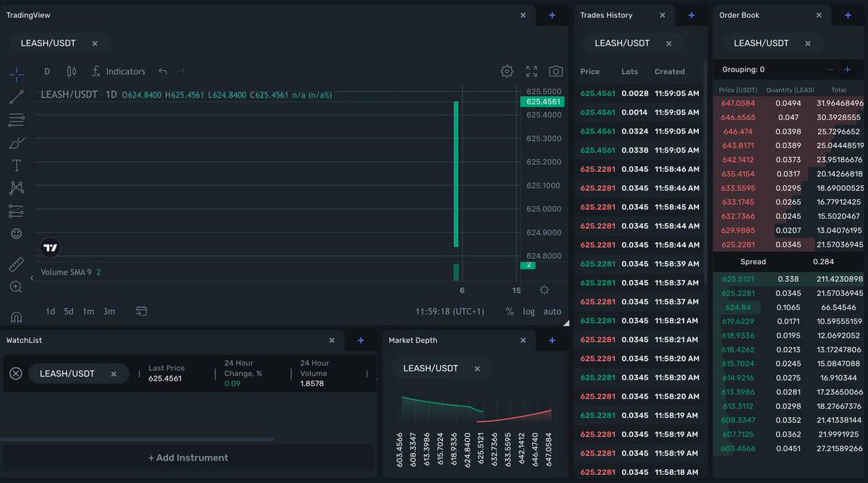
Task: Remove LEASH/USDT chip in Trades History
Action: tap(669, 43)
